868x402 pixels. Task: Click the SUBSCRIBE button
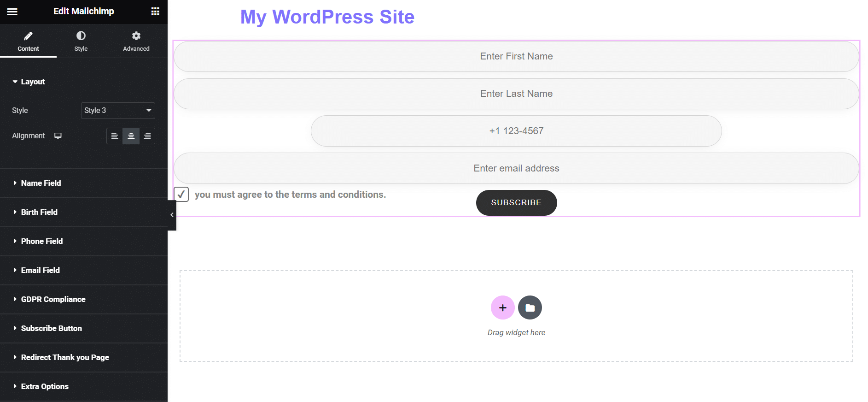[517, 203]
